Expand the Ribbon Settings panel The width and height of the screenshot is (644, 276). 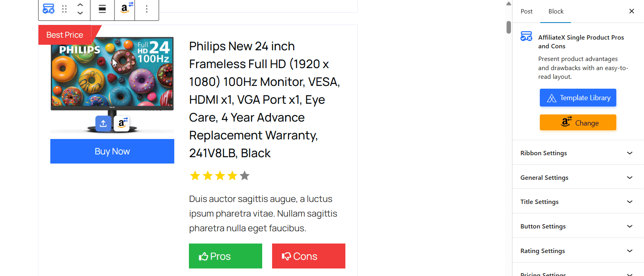coord(578,153)
